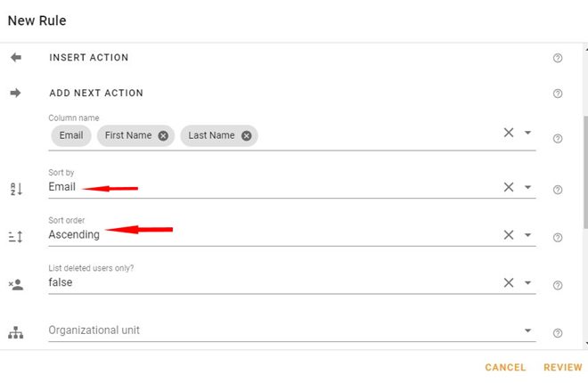Screen dimensions: 588x383
Task: Click the Add Next Action right arrow icon
Action: pyautogui.click(x=15, y=93)
